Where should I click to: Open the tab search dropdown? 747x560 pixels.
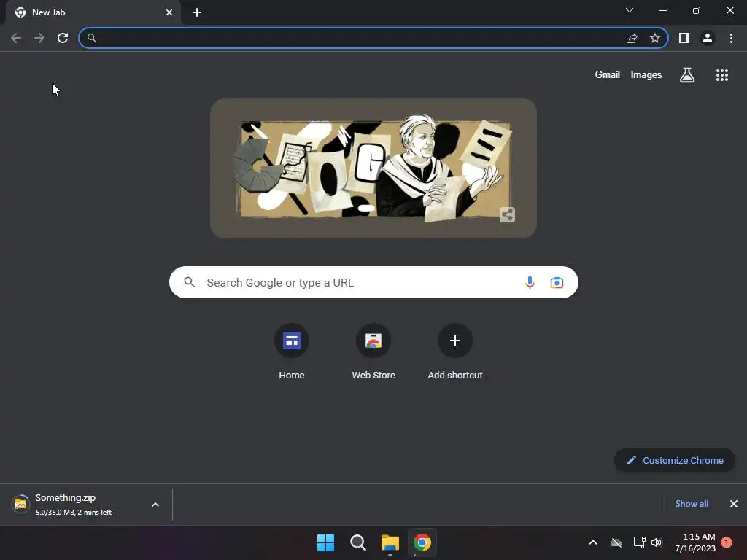point(630,10)
